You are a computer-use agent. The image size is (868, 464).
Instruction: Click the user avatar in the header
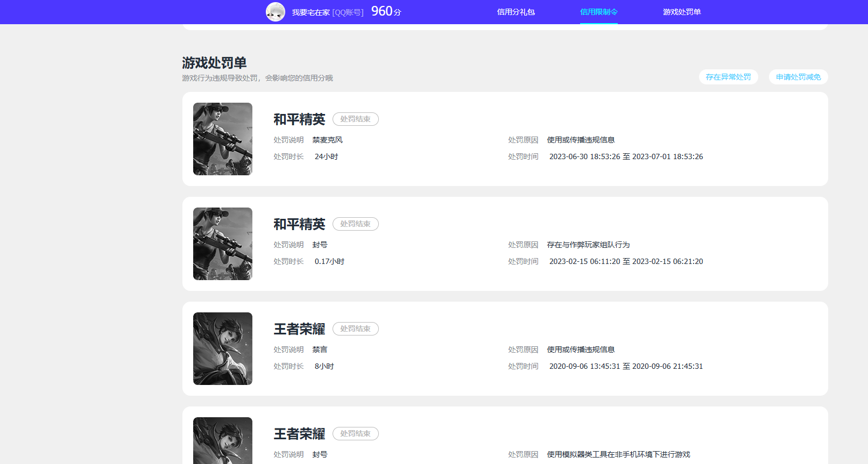click(276, 12)
